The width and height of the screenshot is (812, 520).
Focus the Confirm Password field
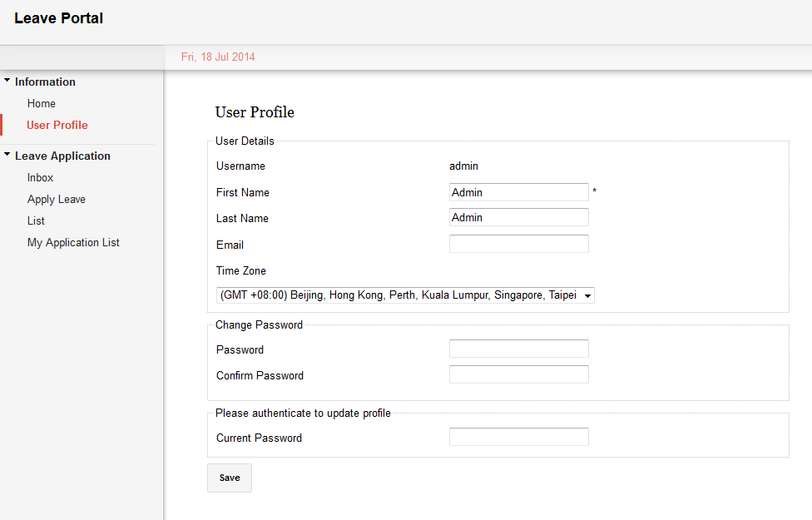coord(518,375)
